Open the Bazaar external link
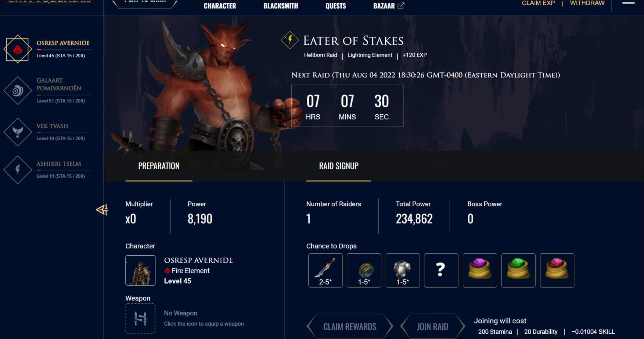The image size is (644, 339). click(x=389, y=6)
